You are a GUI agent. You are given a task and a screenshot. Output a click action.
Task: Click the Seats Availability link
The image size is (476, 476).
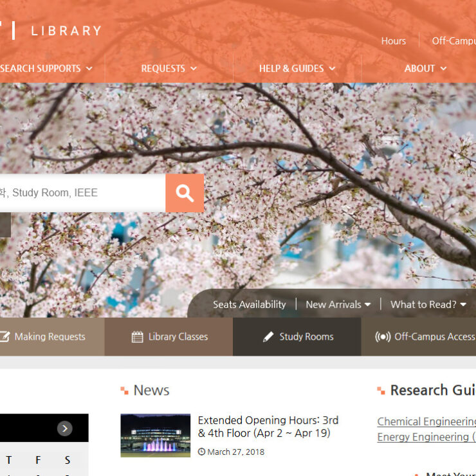[249, 305]
